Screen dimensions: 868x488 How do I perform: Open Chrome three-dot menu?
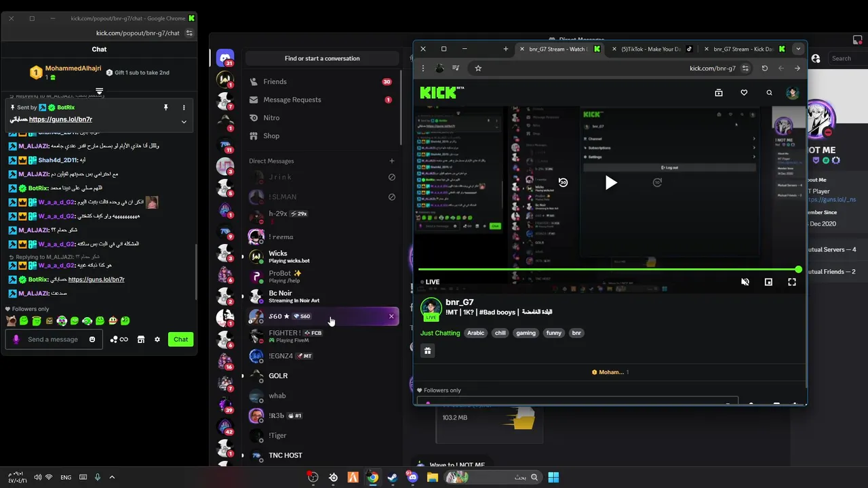point(423,68)
